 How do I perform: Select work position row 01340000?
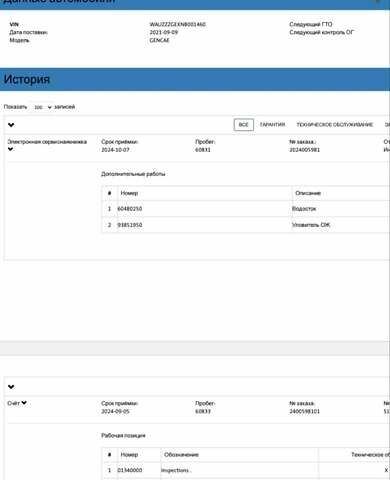(246, 470)
